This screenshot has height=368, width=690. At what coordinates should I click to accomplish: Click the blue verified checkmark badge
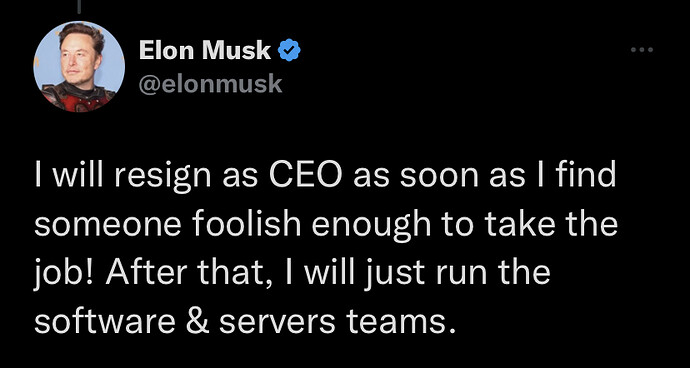click(289, 50)
